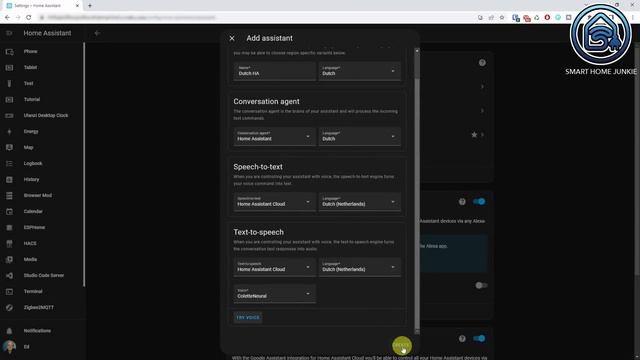Toggle the Alexa integration switch
640x360 pixels.
[x=479, y=202]
